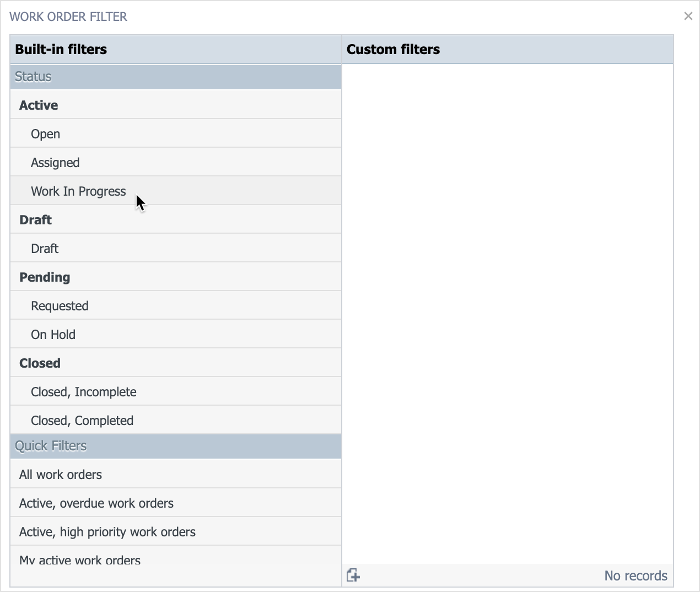Select the Closed status filter group

176,363
